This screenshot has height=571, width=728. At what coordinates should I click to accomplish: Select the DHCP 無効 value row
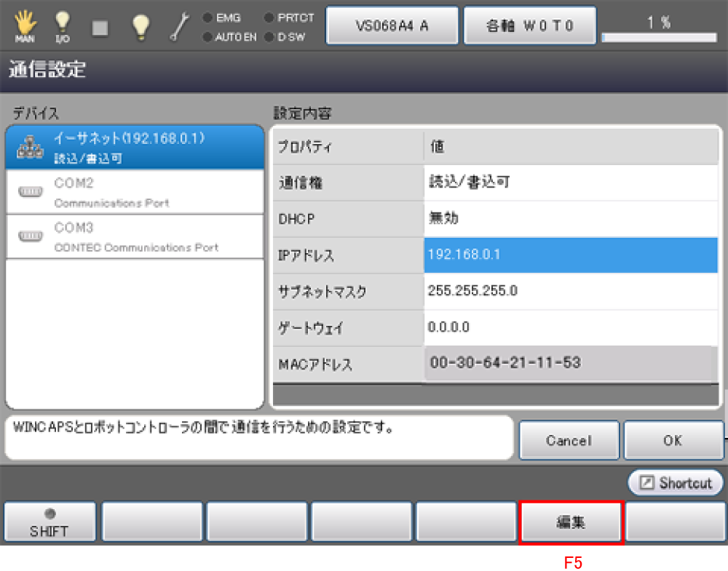[570, 219]
